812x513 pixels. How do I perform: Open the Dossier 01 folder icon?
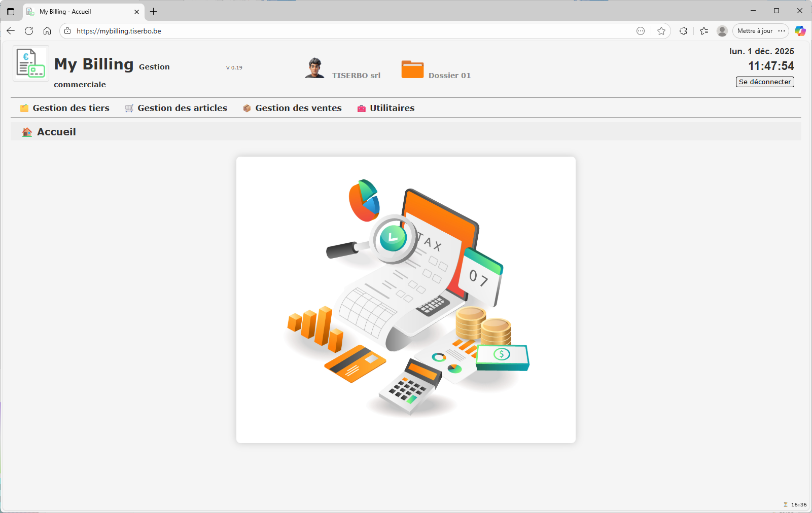point(412,69)
